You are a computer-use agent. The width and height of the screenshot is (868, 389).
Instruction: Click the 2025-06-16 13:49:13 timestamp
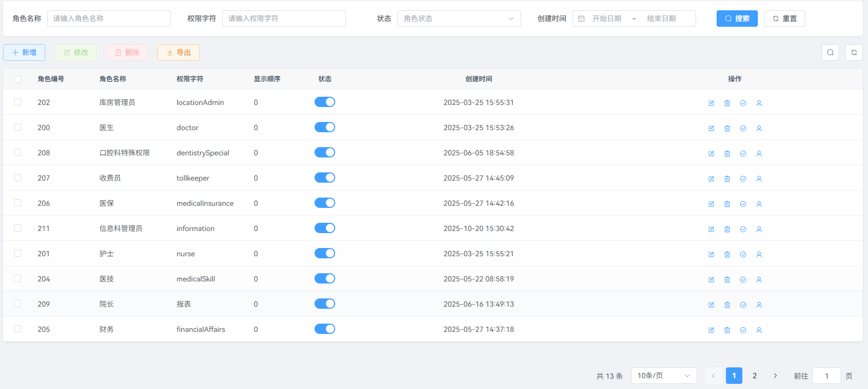(x=479, y=304)
